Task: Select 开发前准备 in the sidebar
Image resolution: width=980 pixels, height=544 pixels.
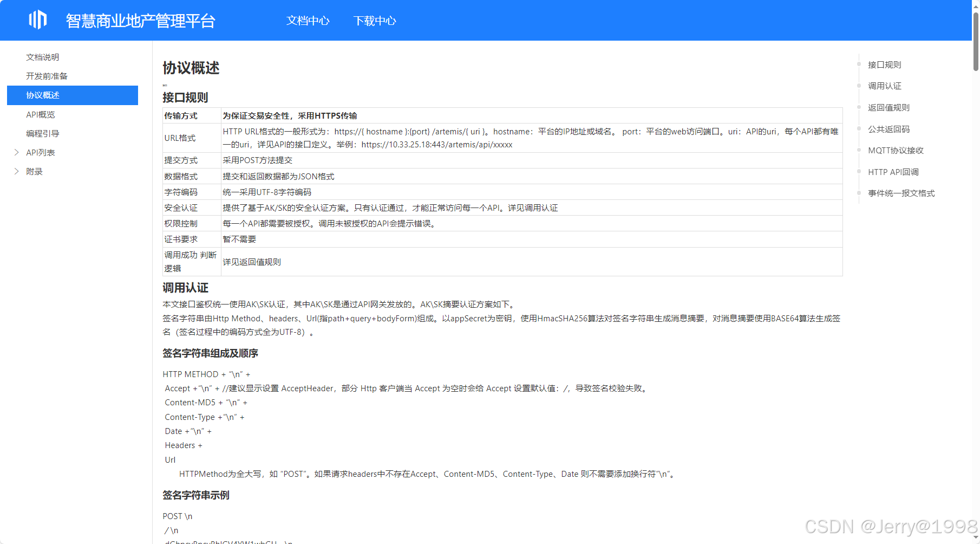Action: coord(47,76)
